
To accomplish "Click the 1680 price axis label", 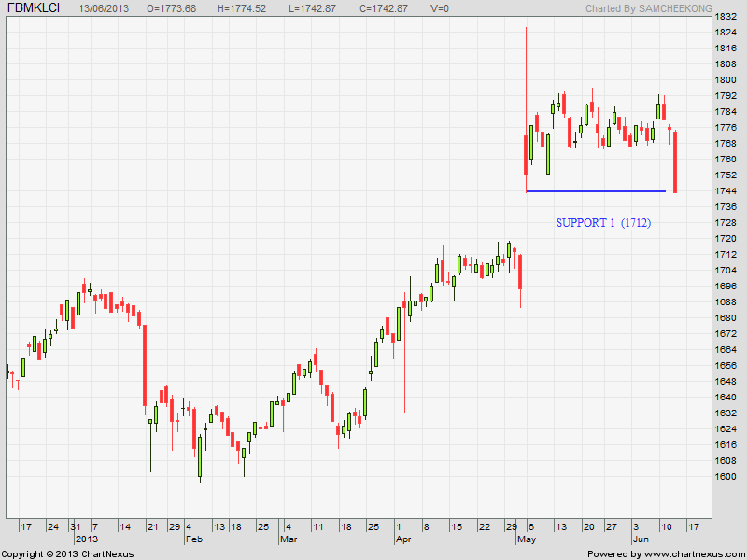I will click(x=726, y=317).
